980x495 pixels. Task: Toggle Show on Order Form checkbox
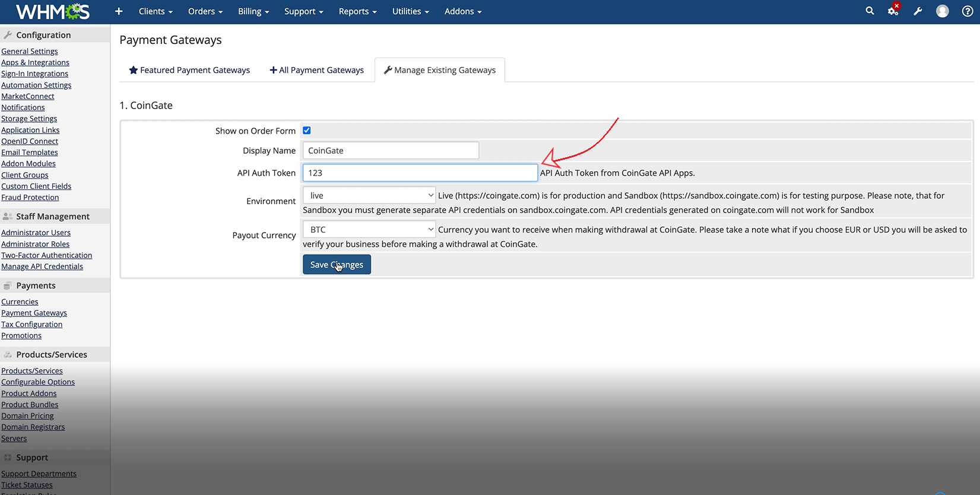[x=307, y=131]
